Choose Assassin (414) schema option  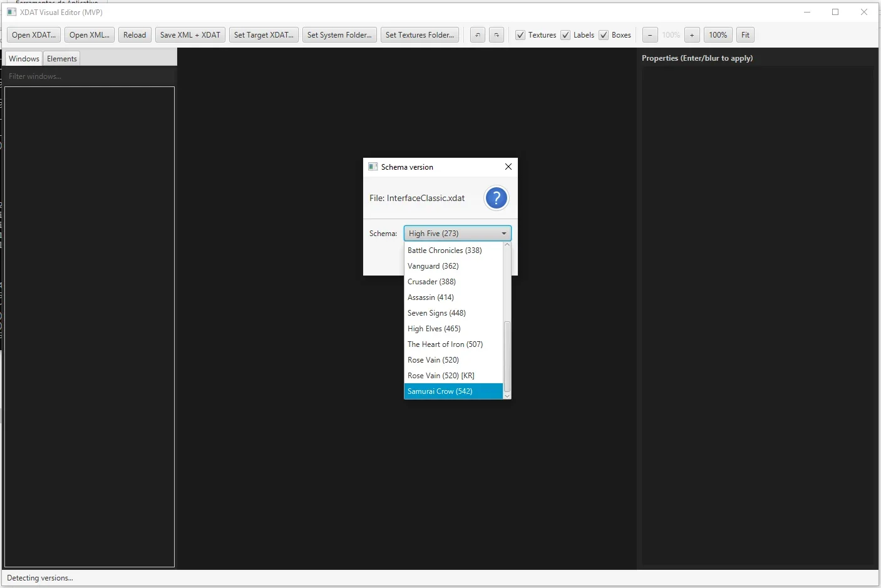pos(453,297)
